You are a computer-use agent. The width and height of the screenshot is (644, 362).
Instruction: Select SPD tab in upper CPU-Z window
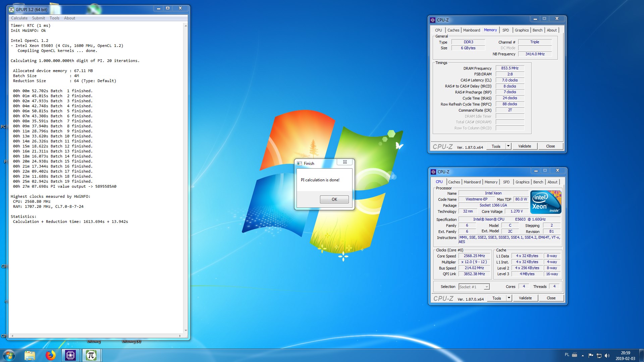506,30
